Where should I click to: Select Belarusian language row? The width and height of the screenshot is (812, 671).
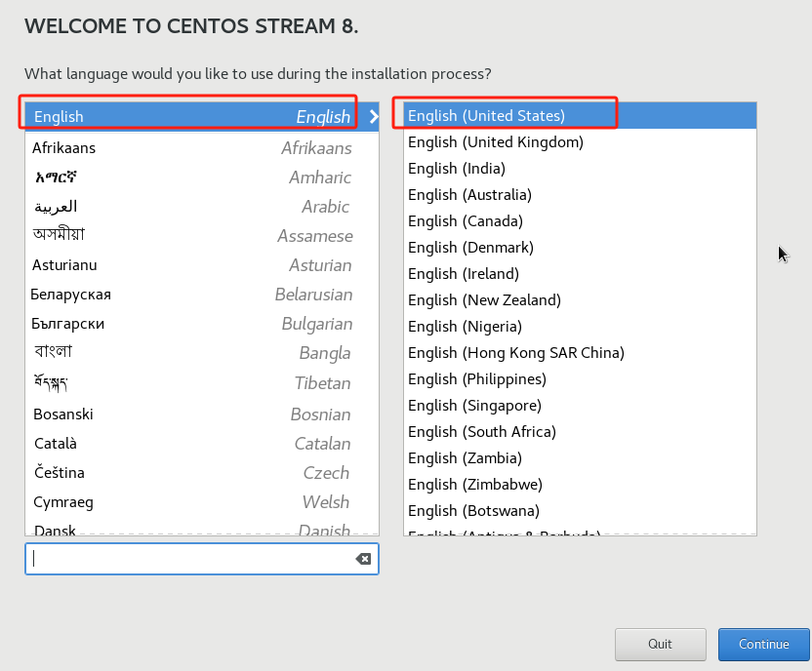point(202,295)
